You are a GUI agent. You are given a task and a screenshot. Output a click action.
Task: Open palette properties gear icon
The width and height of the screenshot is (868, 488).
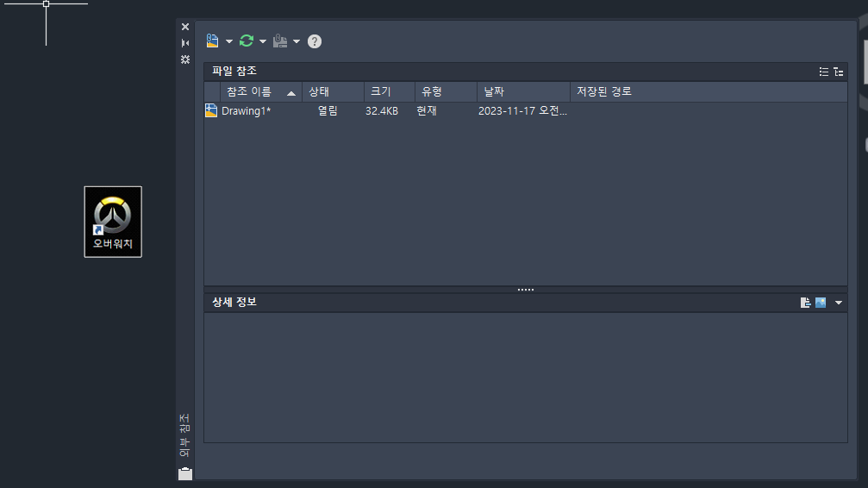pos(185,59)
